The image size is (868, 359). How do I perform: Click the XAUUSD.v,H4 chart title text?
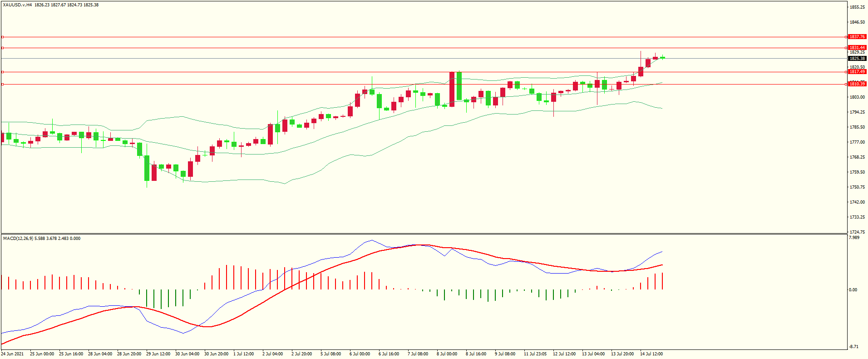click(x=17, y=5)
